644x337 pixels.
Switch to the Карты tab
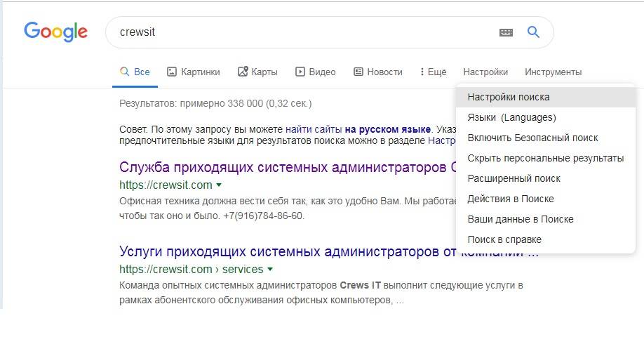coord(258,72)
